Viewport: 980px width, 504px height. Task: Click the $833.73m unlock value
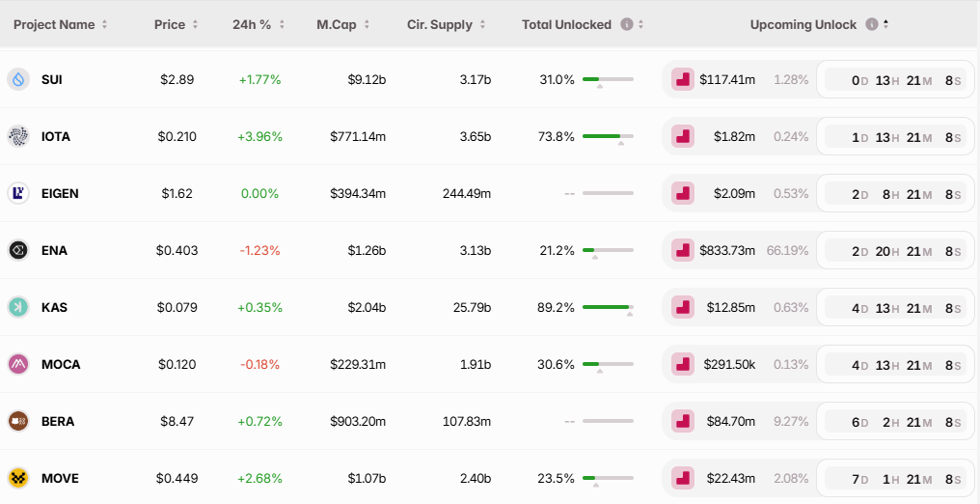tap(727, 251)
